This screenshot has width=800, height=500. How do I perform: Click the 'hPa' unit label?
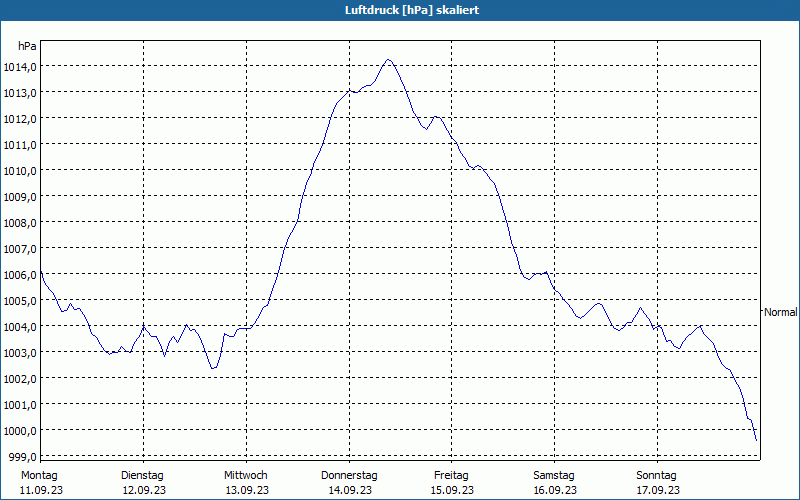point(27,46)
